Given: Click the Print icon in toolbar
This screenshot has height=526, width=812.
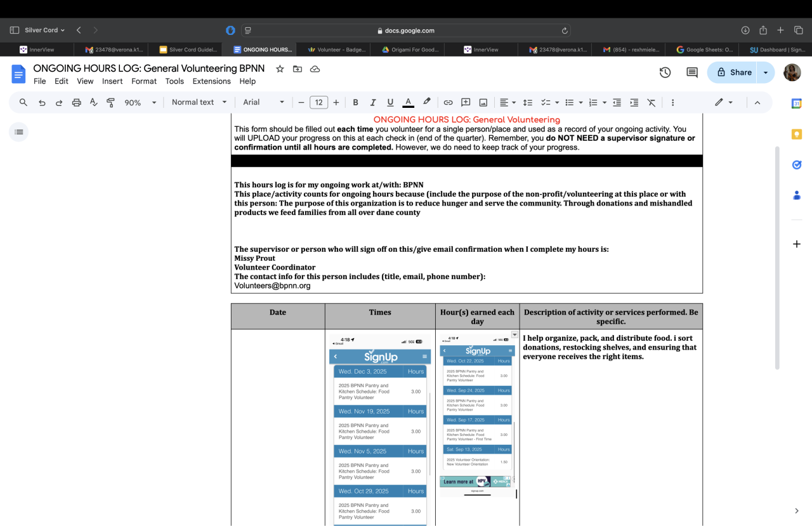Looking at the screenshot, I should pos(77,102).
